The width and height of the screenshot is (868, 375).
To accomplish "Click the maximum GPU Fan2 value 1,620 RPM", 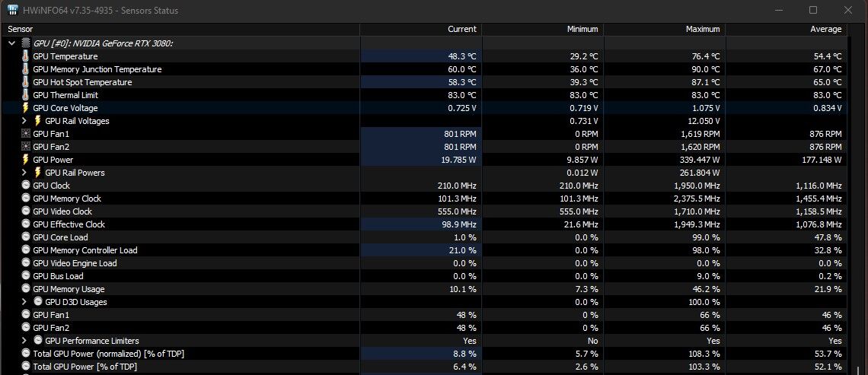I will [x=702, y=147].
